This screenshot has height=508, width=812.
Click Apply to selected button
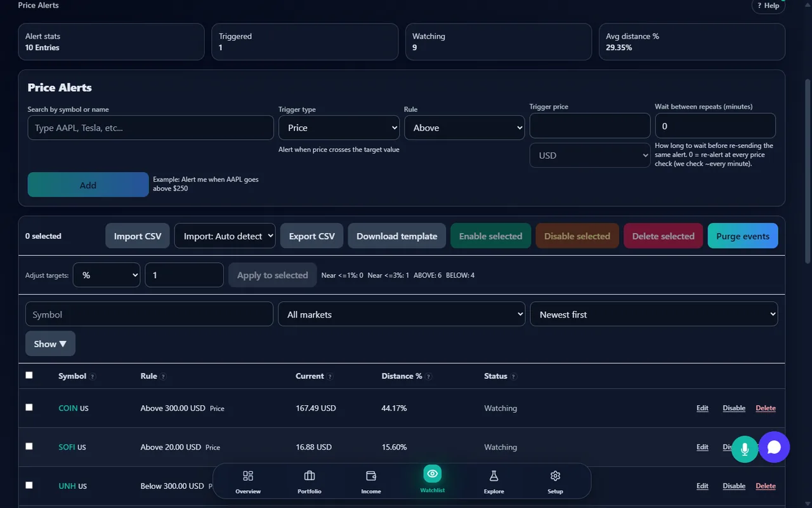tap(273, 275)
